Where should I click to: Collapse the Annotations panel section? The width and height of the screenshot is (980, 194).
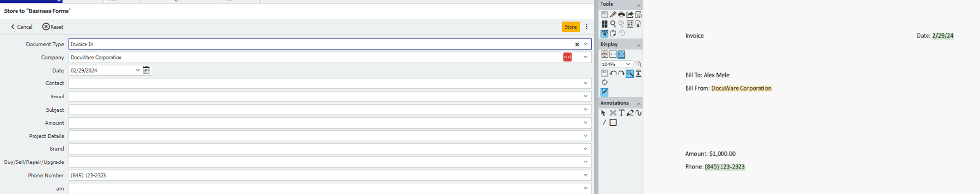click(x=639, y=104)
